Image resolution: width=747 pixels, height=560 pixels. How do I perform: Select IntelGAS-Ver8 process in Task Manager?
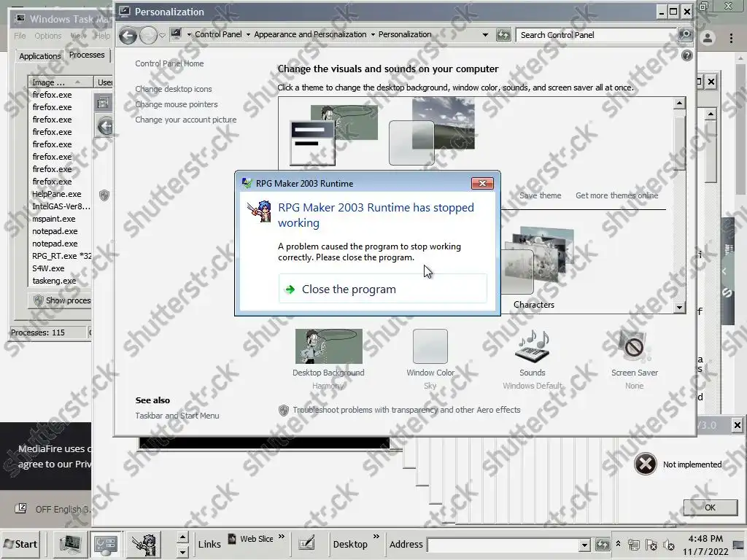(x=61, y=206)
